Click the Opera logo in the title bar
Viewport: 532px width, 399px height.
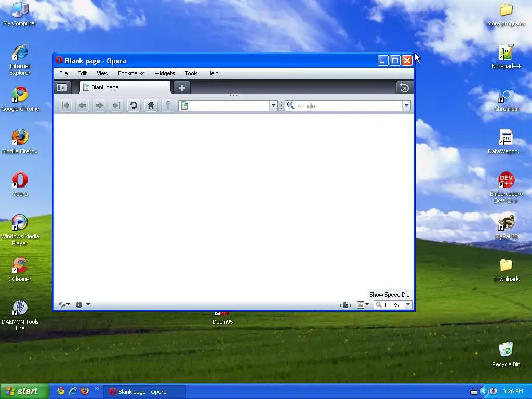click(x=59, y=60)
